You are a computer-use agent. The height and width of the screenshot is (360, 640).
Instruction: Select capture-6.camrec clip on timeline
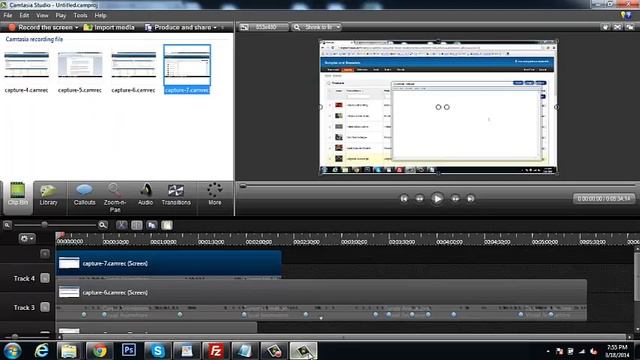click(321, 293)
